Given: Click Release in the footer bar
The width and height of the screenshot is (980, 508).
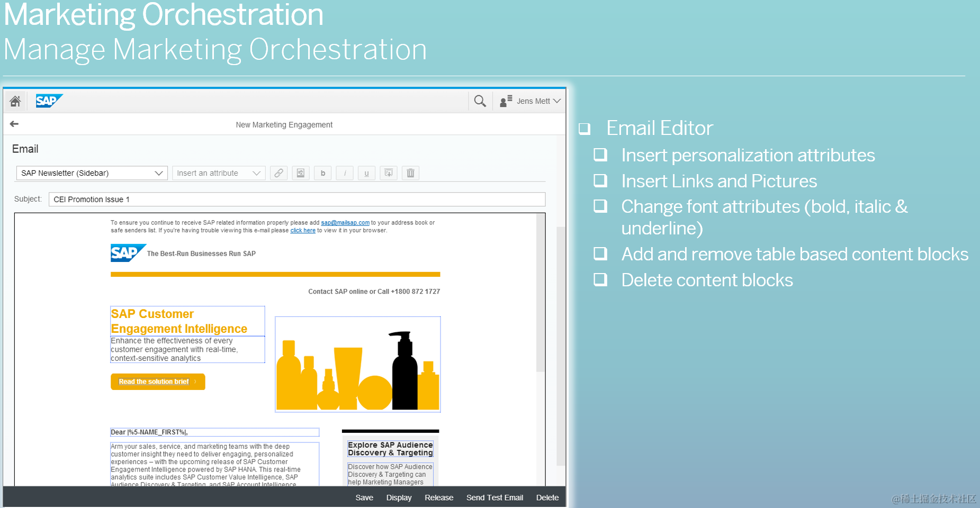Looking at the screenshot, I should click(439, 497).
